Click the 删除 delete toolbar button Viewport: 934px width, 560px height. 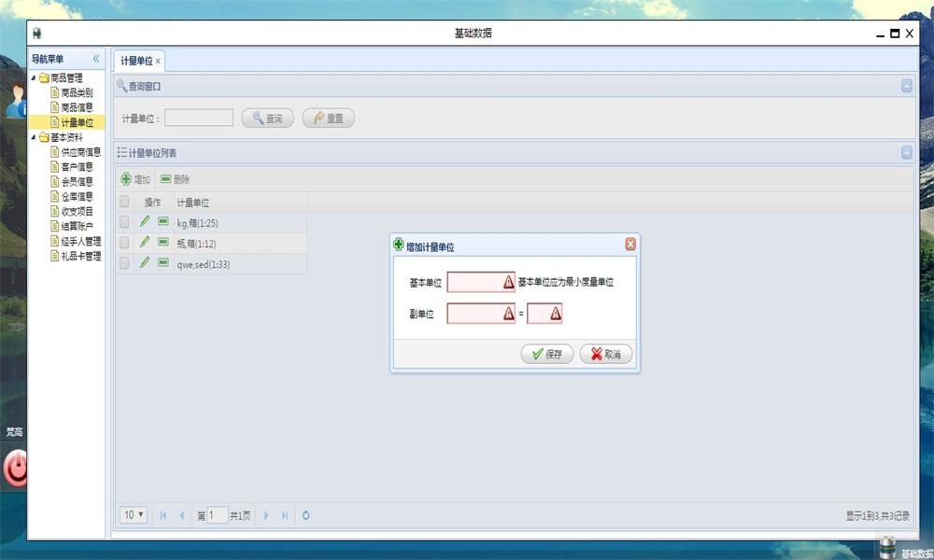coord(176,179)
